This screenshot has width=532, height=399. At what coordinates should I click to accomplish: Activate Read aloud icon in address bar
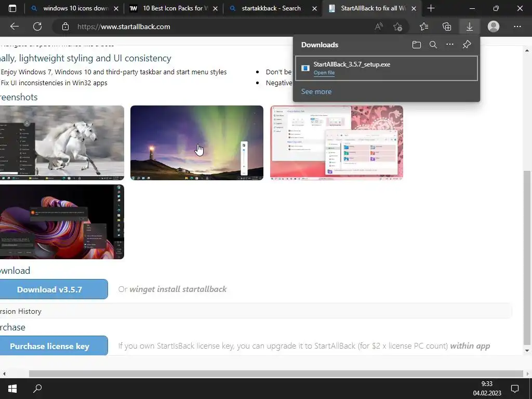pyautogui.click(x=379, y=26)
